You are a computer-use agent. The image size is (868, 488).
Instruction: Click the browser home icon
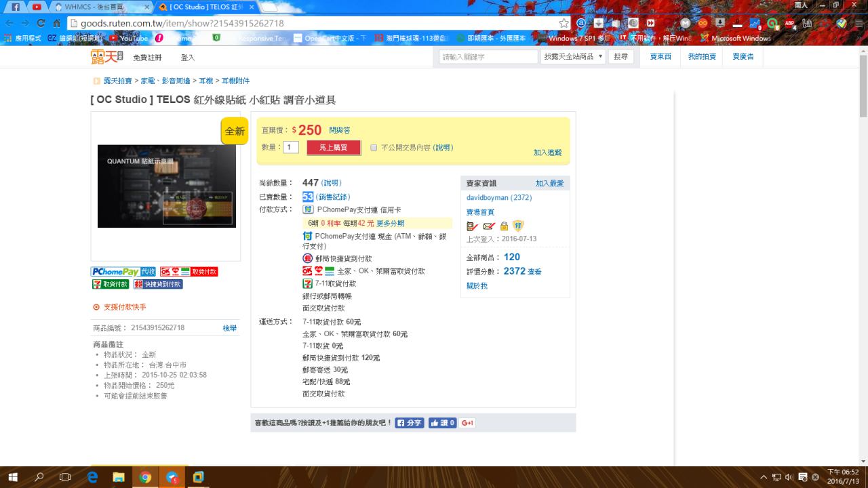click(57, 23)
